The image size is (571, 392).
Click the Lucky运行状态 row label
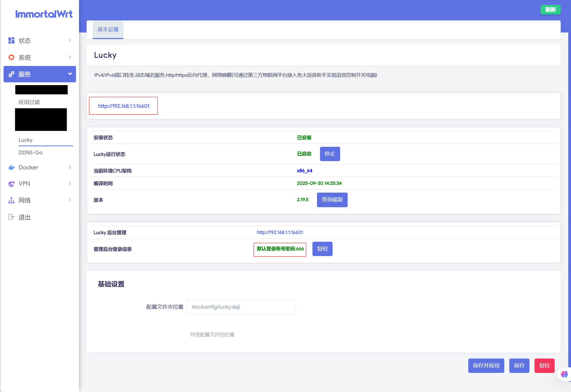click(109, 154)
